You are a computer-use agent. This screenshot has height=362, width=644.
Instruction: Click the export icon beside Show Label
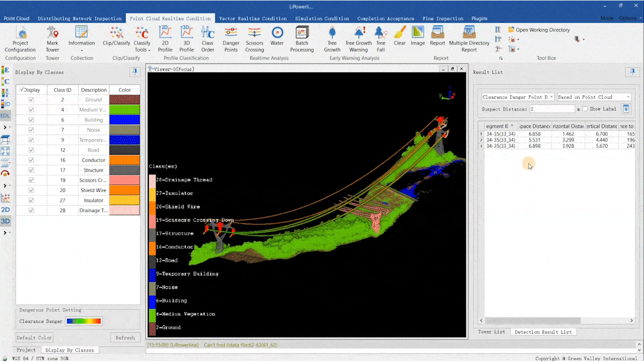(626, 109)
